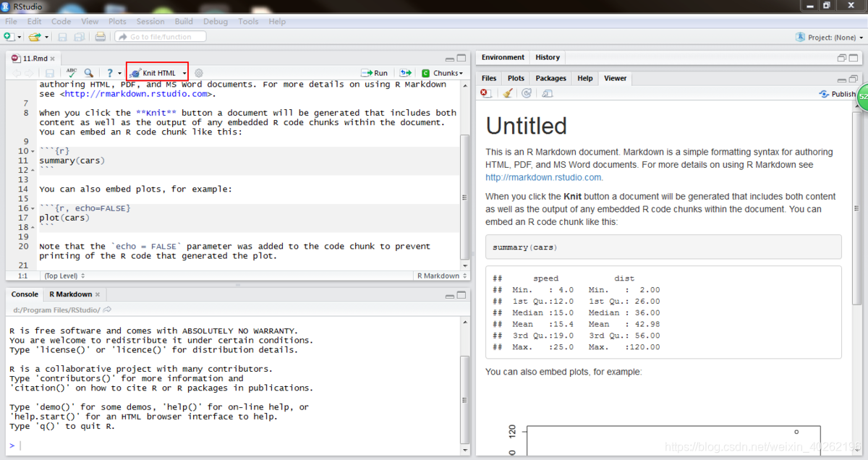Viewport: 868px width, 460px height.
Task: Open the New File dropdown arrow
Action: click(19, 37)
